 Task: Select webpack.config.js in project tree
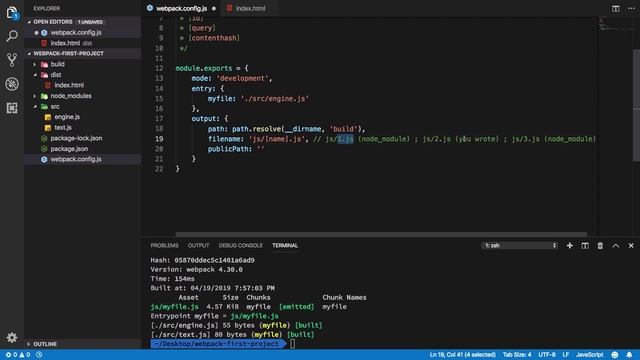[x=83, y=159]
